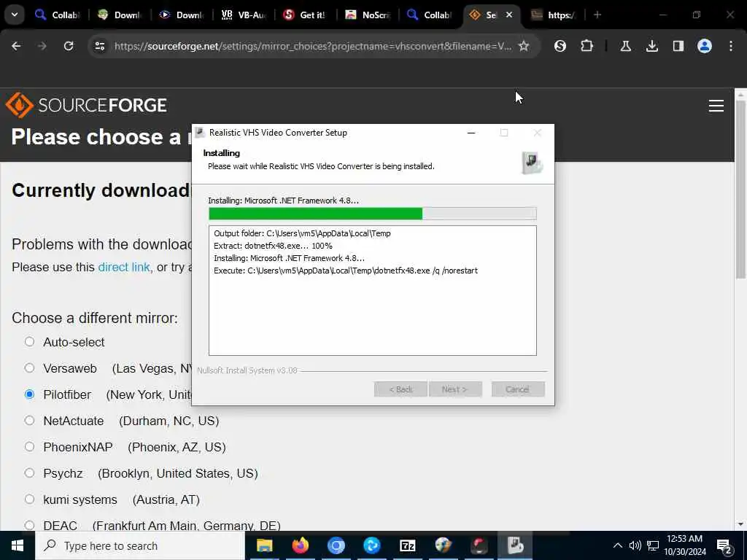The width and height of the screenshot is (747, 560).
Task: Click the Windows taskbar search box
Action: click(140, 545)
